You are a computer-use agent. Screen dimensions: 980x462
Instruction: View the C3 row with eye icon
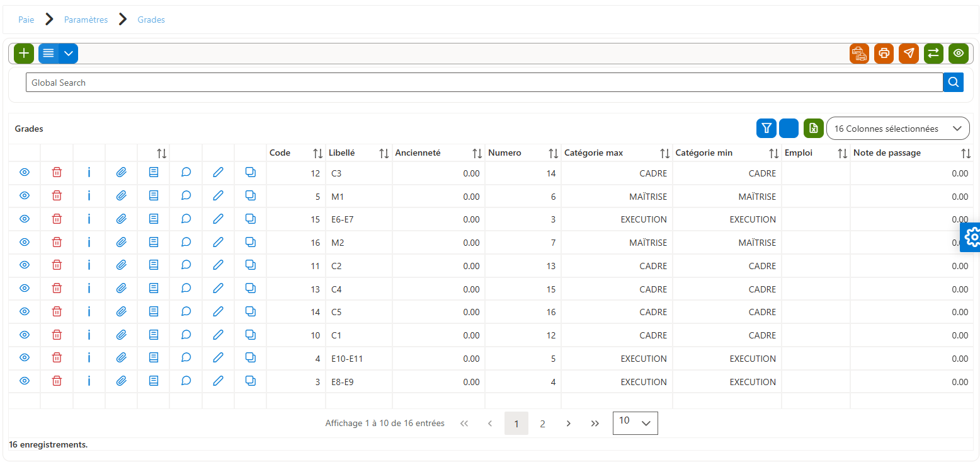tap(25, 173)
